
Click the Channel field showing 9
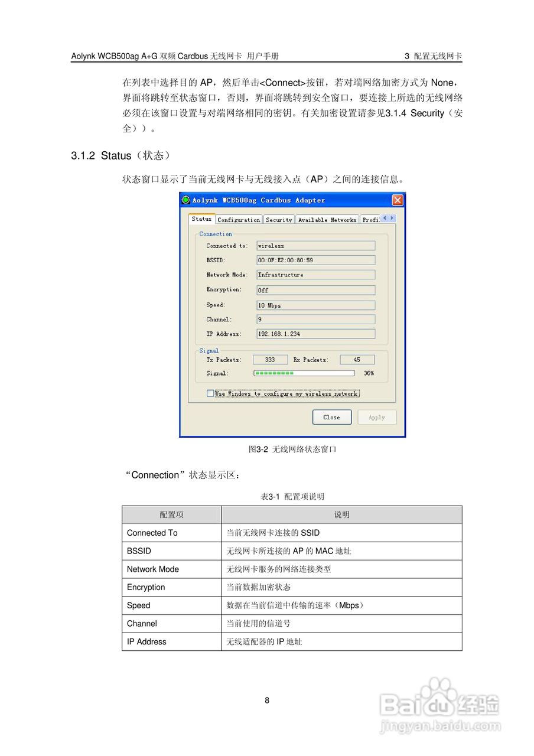[x=315, y=320]
